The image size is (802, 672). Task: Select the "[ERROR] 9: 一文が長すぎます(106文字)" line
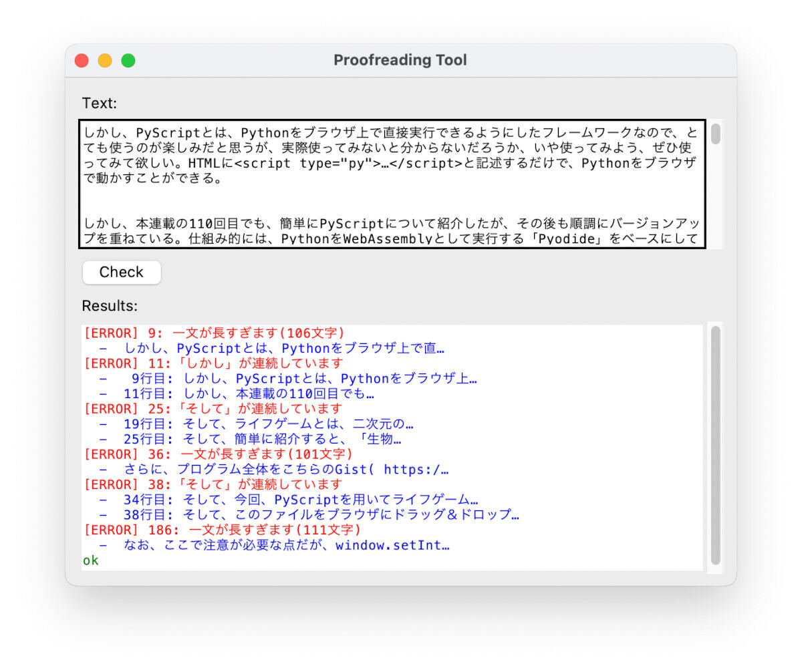(214, 333)
